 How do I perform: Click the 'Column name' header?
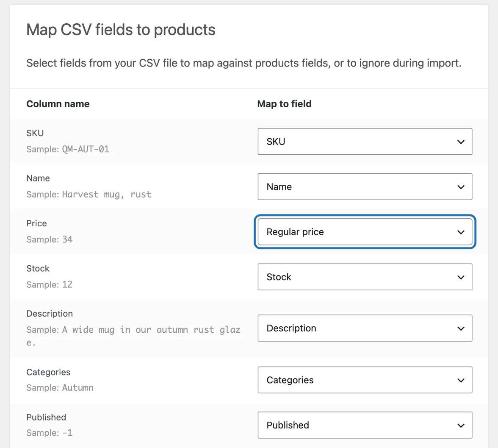pos(58,104)
